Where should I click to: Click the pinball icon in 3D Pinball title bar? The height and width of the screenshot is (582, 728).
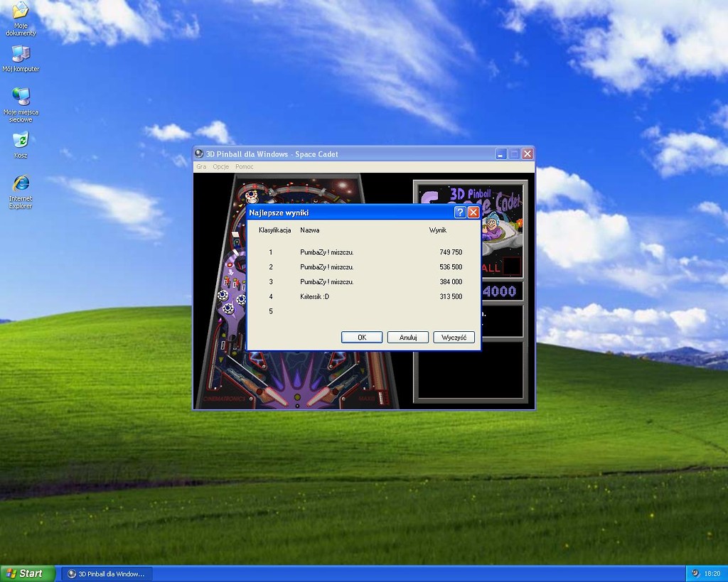point(199,153)
